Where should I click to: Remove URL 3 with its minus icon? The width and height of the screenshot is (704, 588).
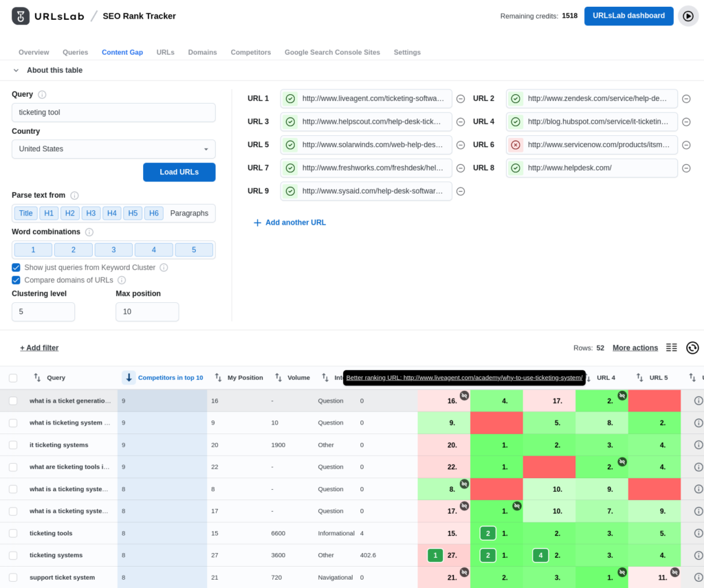pos(461,122)
